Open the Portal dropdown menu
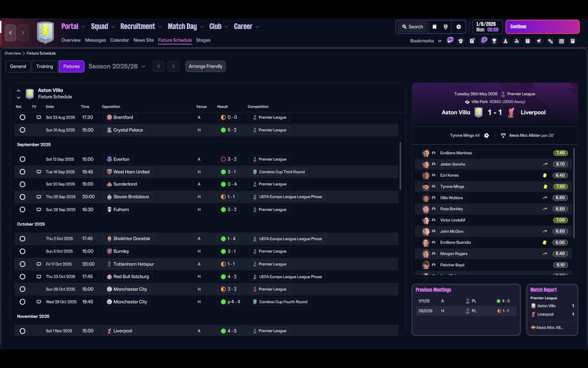The width and height of the screenshot is (588, 368). point(73,26)
